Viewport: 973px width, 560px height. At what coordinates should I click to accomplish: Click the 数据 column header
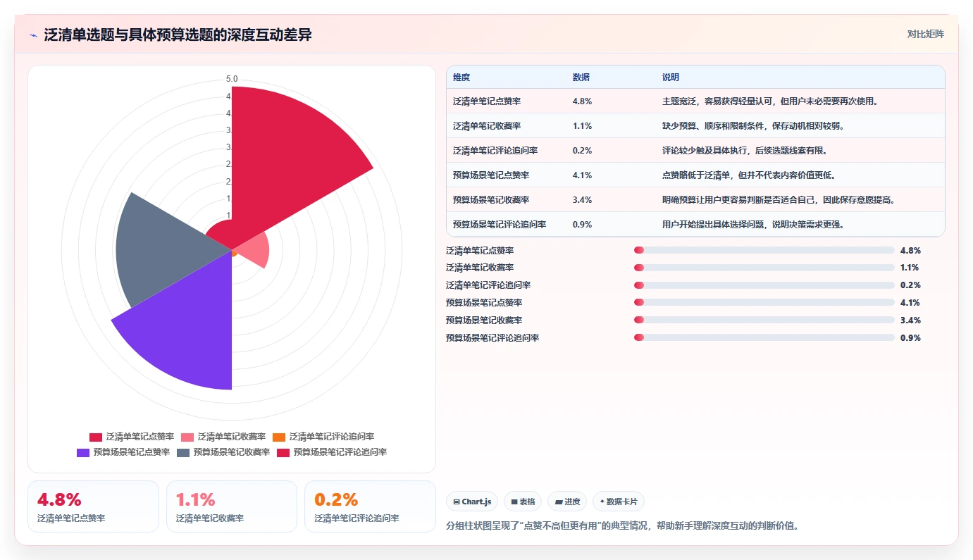coord(581,77)
